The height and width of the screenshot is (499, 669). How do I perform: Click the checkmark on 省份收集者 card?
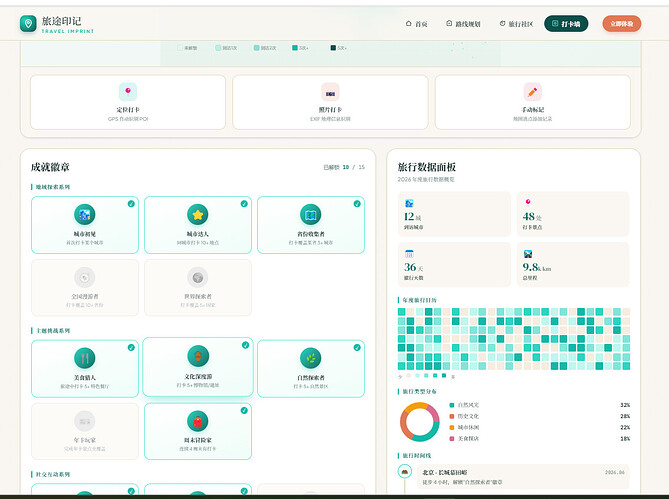coord(357,204)
